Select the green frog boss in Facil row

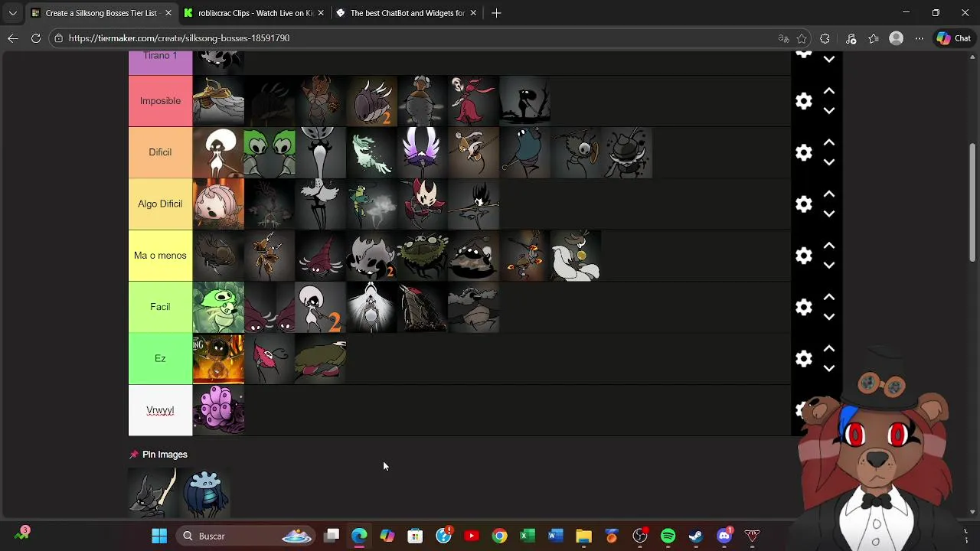click(218, 307)
